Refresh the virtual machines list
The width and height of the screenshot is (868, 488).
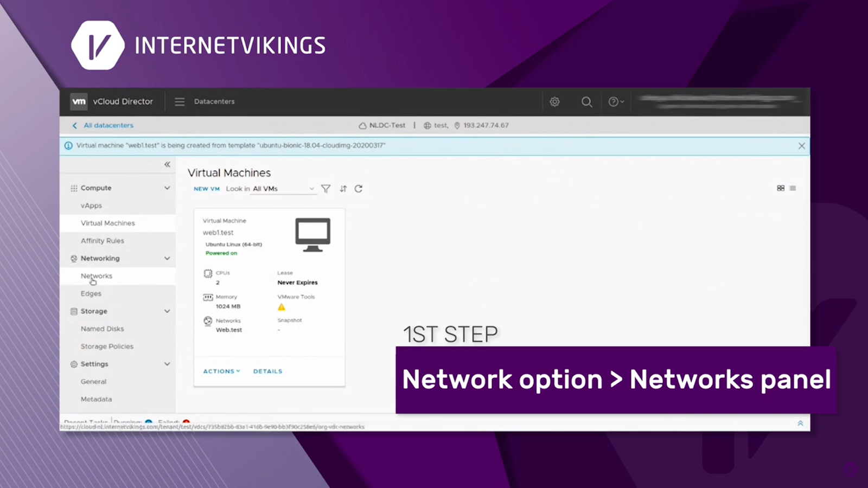(x=359, y=189)
